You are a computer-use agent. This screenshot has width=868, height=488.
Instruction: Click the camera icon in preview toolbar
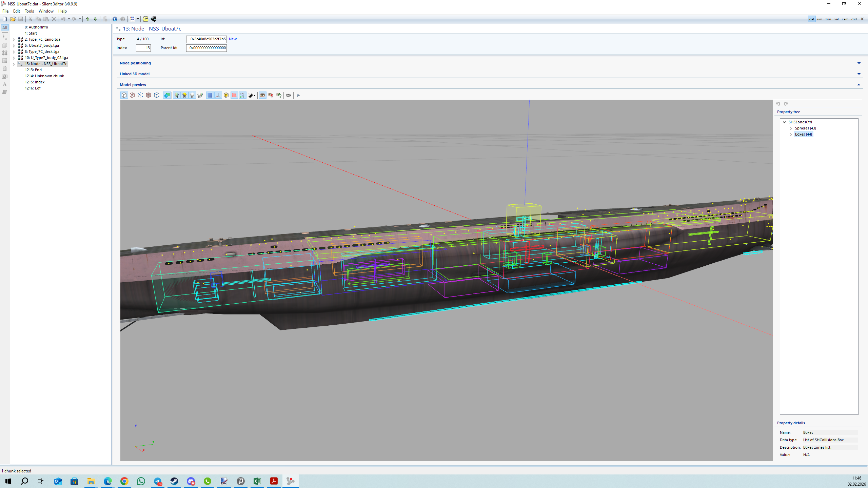click(x=289, y=95)
